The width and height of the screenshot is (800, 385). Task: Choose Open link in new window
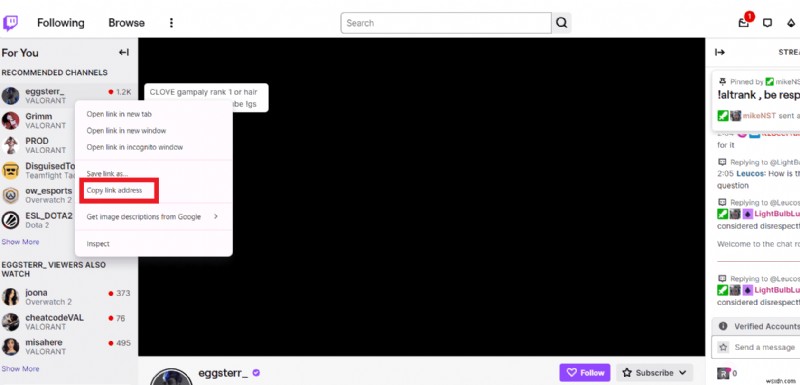pyautogui.click(x=154, y=131)
